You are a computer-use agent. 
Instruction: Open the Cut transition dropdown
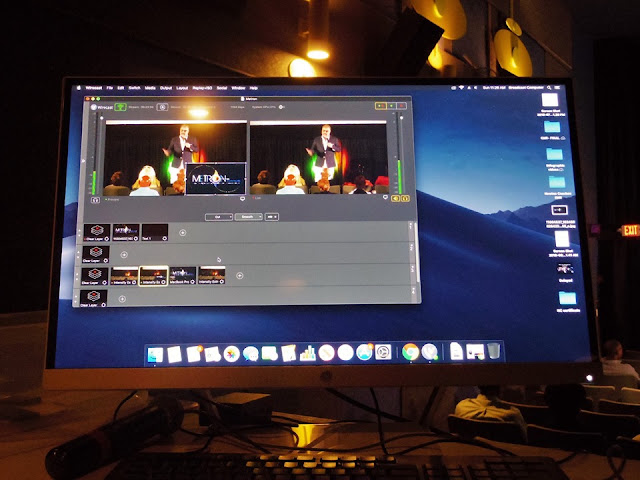click(x=219, y=217)
